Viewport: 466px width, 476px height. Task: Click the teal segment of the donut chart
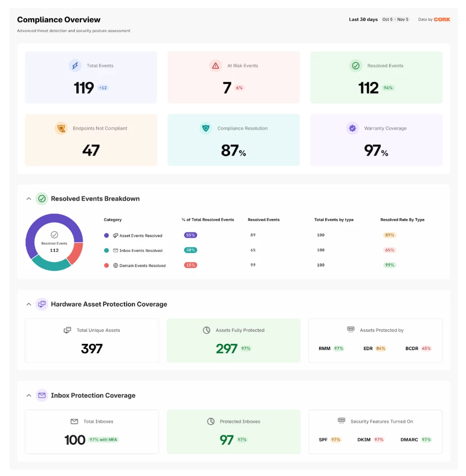point(51,265)
